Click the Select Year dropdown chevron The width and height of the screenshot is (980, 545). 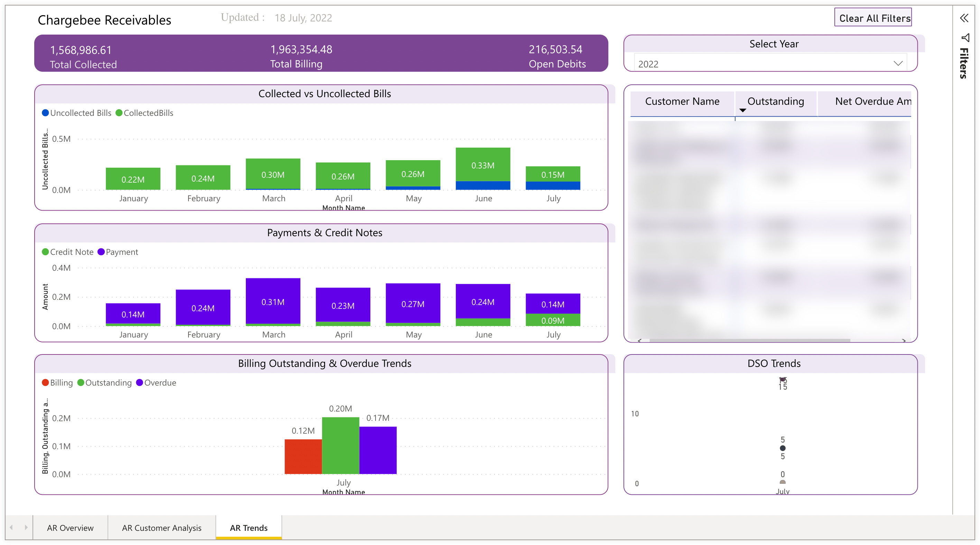(x=898, y=64)
